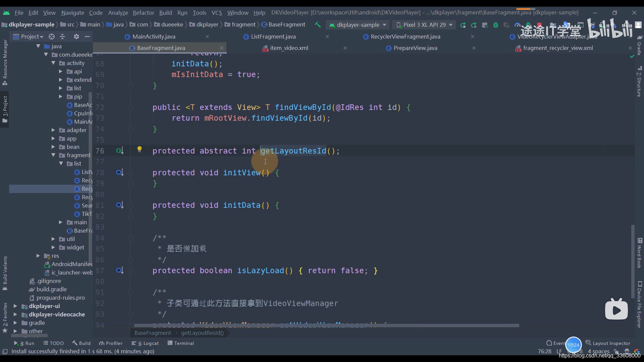Open the Layout Inspector
This screenshot has height=362, width=644.
coord(608,343)
